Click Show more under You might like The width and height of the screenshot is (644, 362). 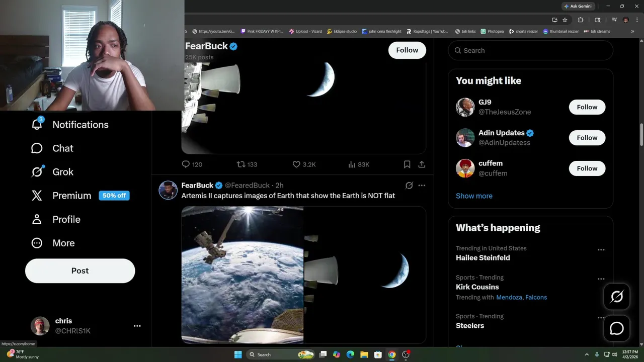[474, 196]
